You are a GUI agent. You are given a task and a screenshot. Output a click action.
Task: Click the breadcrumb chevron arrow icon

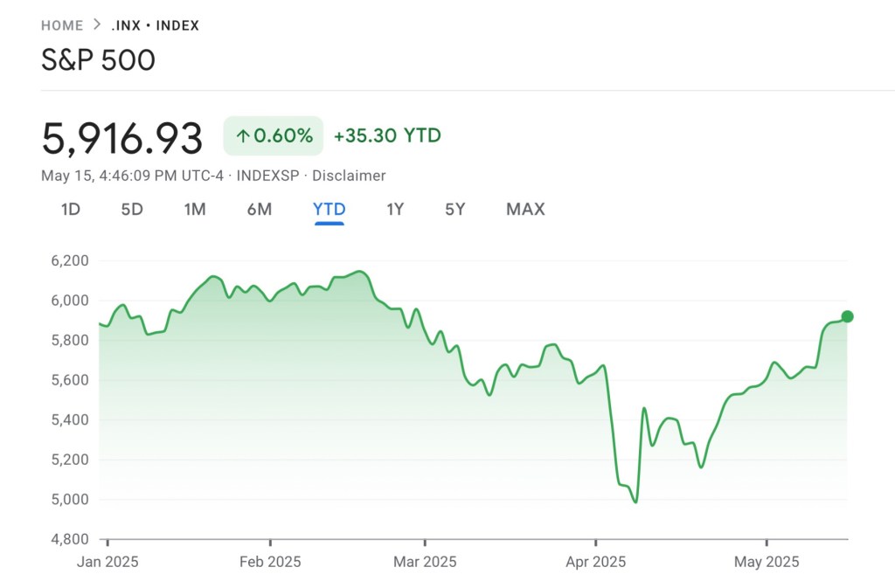97,25
